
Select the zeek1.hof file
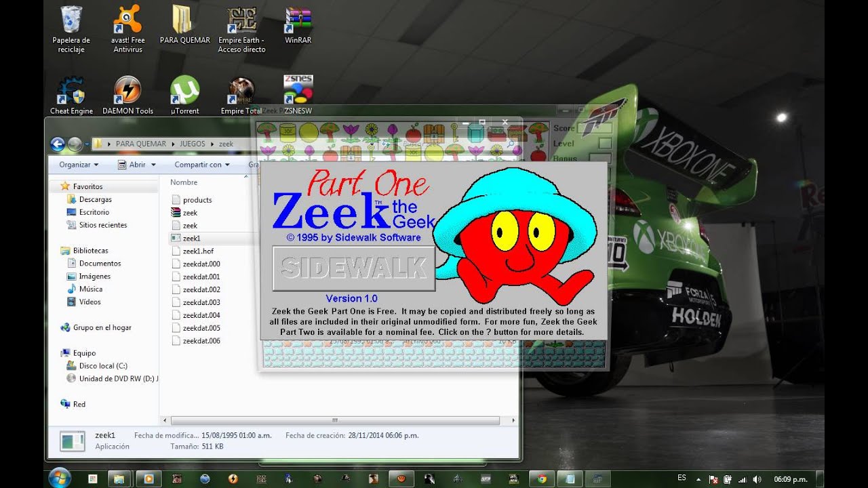pos(198,251)
